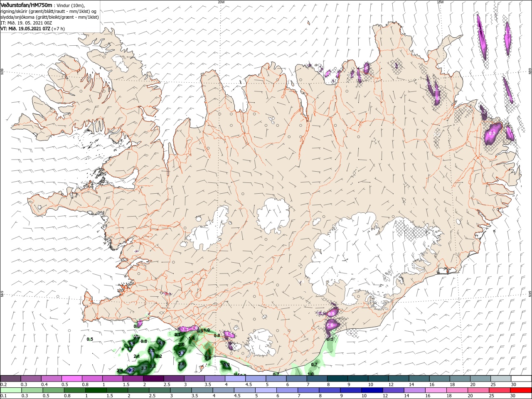Screen dimensions: 532x399
Task: Click the "Veðurstofan/HM750m" title text
Action: coord(26,5)
